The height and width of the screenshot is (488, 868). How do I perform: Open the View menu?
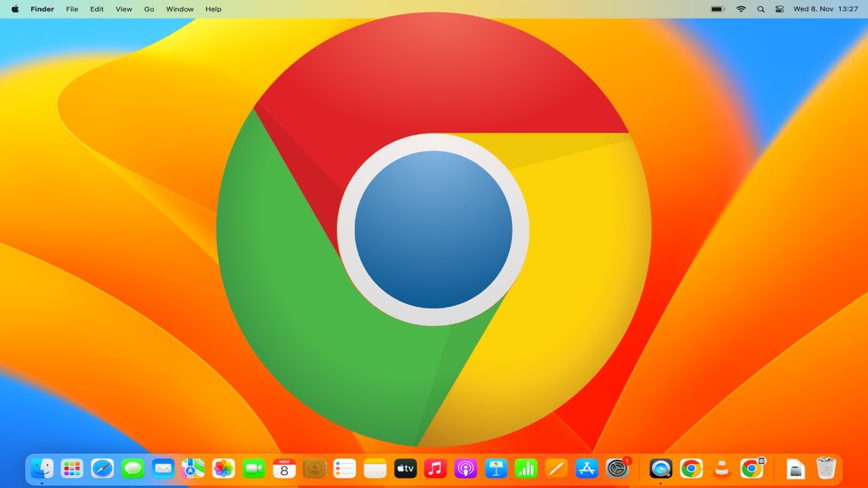click(x=124, y=9)
